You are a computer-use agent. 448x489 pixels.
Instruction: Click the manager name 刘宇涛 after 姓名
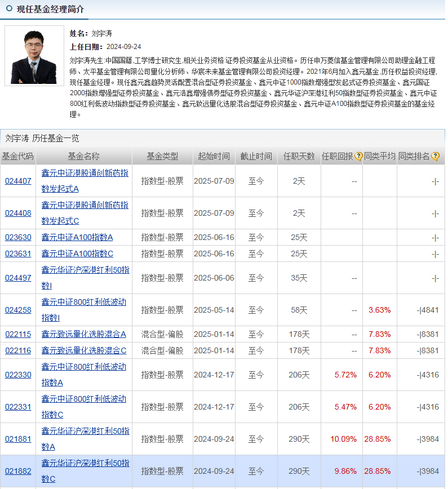point(101,33)
